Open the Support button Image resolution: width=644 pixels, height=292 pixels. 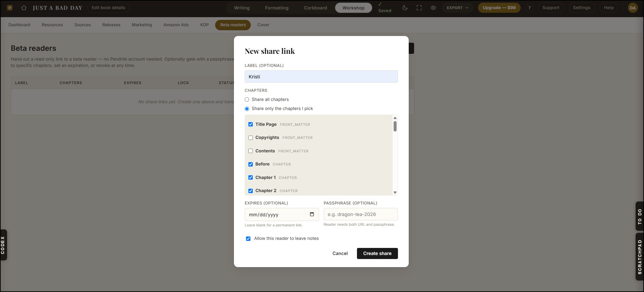pos(551,8)
